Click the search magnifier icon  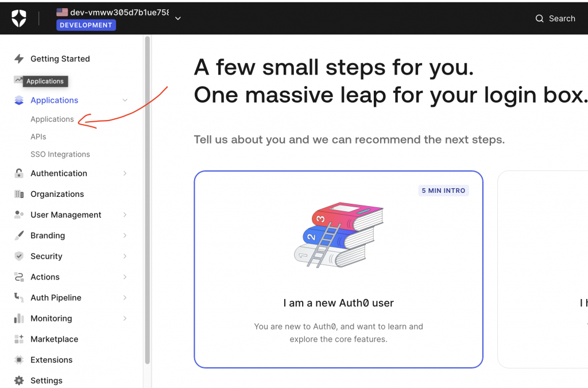tap(539, 18)
